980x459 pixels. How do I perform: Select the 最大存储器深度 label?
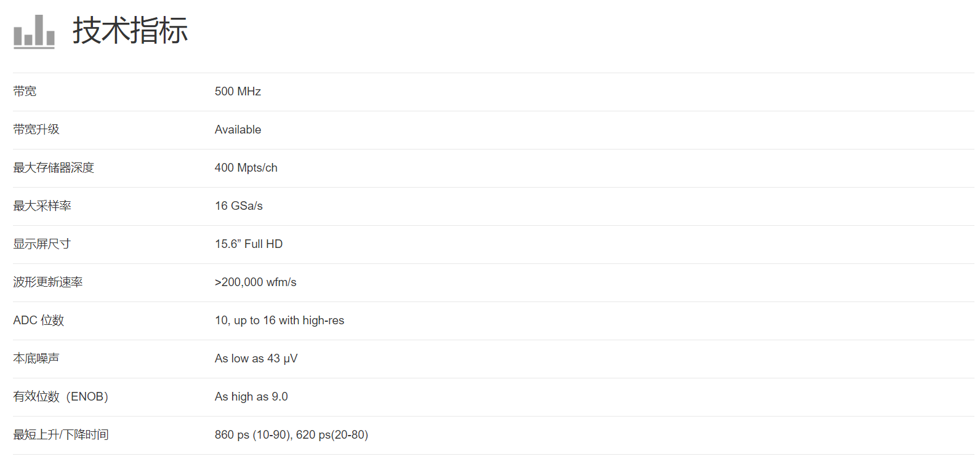click(54, 168)
